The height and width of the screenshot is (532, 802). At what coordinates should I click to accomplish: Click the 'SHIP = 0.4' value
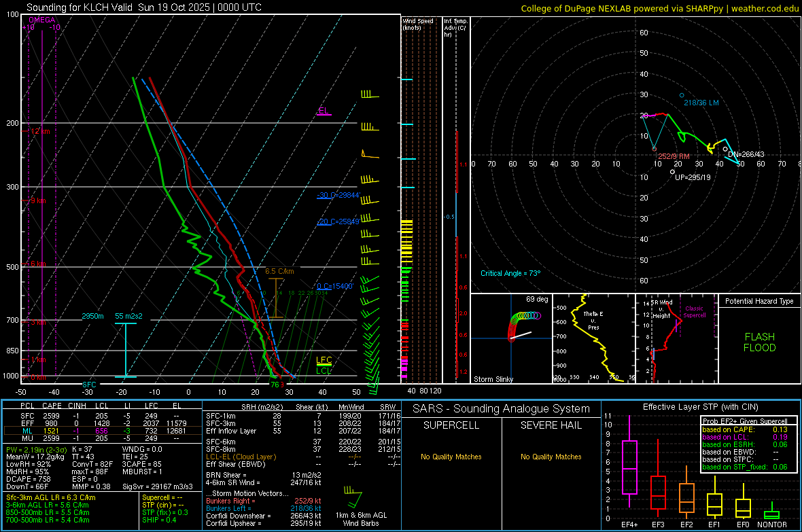(x=159, y=520)
